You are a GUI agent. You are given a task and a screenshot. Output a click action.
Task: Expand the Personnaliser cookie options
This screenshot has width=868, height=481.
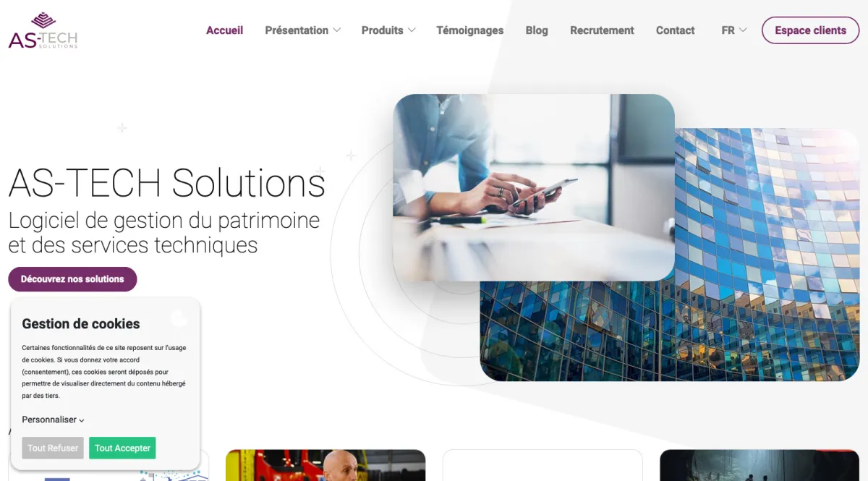54,420
